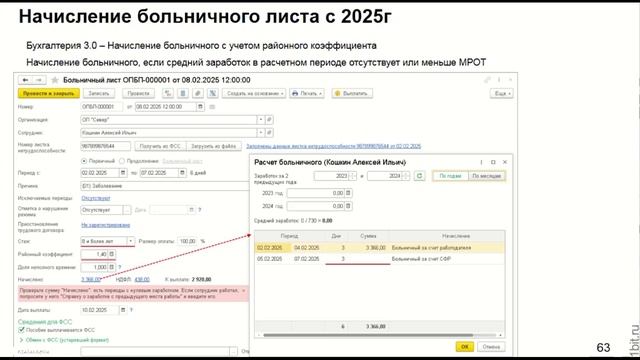Select the Продолжение radio button

tap(122, 161)
